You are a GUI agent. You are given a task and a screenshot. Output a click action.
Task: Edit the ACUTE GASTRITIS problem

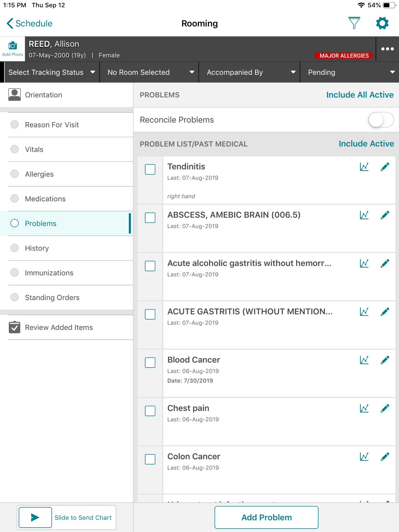point(385,312)
